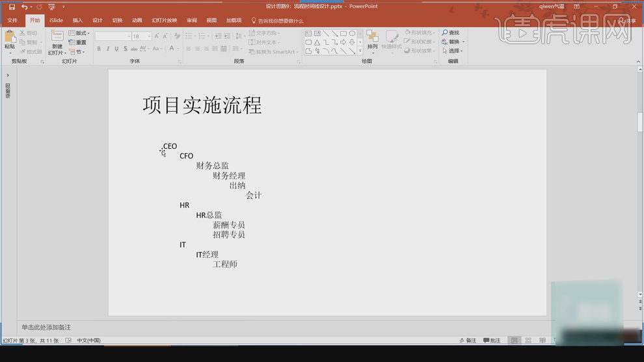644x362 pixels.
Task: Click the font color A button
Action: [172, 49]
